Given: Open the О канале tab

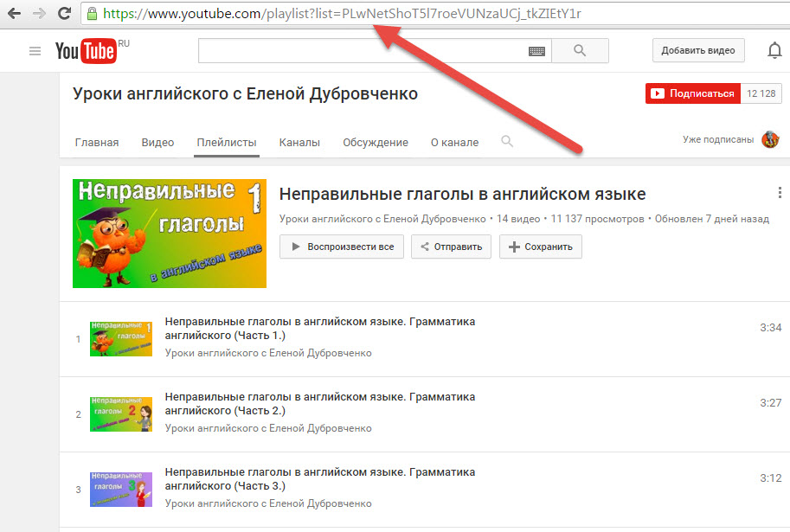Looking at the screenshot, I should tap(454, 143).
